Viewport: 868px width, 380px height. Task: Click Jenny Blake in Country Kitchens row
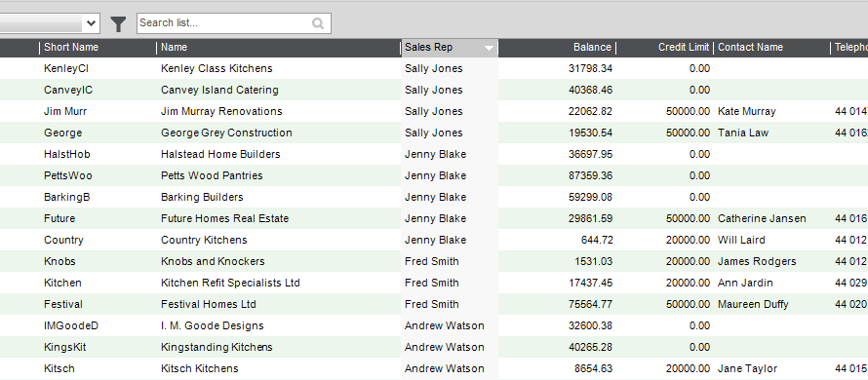(435, 240)
